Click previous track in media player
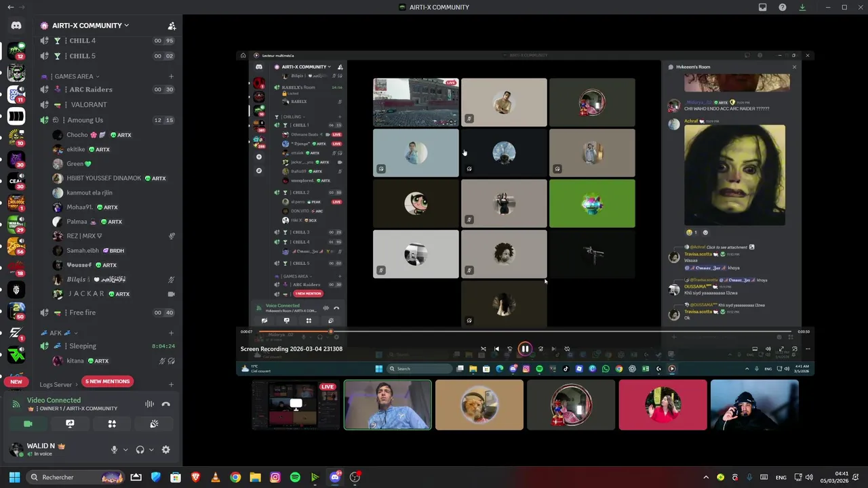The image size is (868, 488). (496, 349)
